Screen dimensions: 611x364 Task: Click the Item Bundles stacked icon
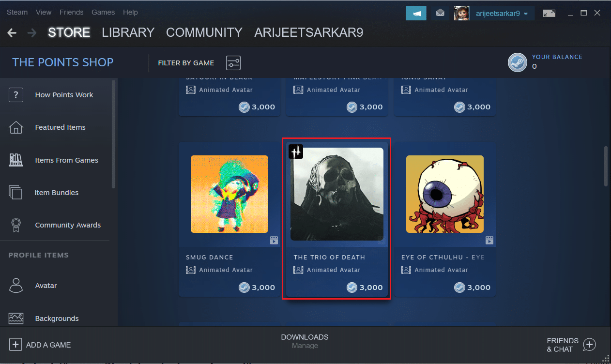coord(16,192)
